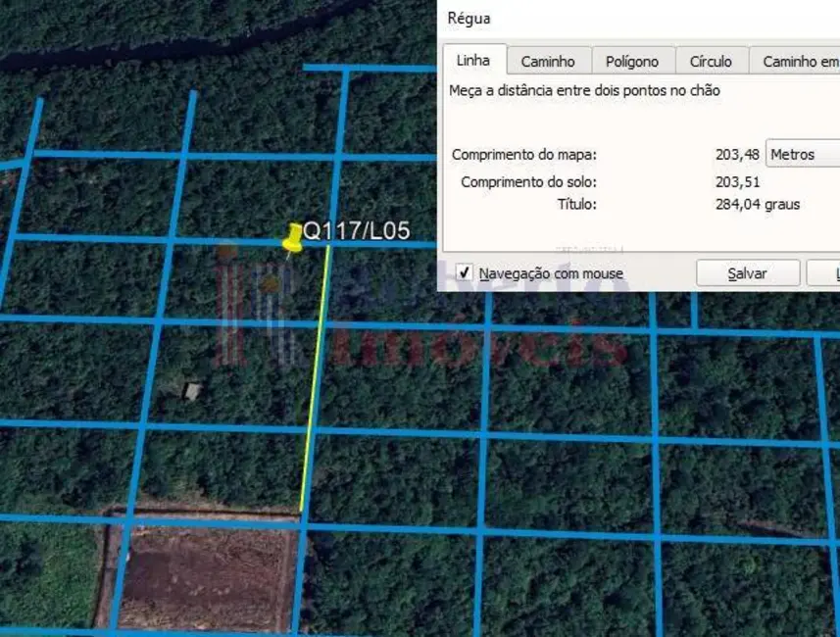Click the 'Comprimento do solo:' label
The width and height of the screenshot is (840, 637).
click(x=528, y=182)
